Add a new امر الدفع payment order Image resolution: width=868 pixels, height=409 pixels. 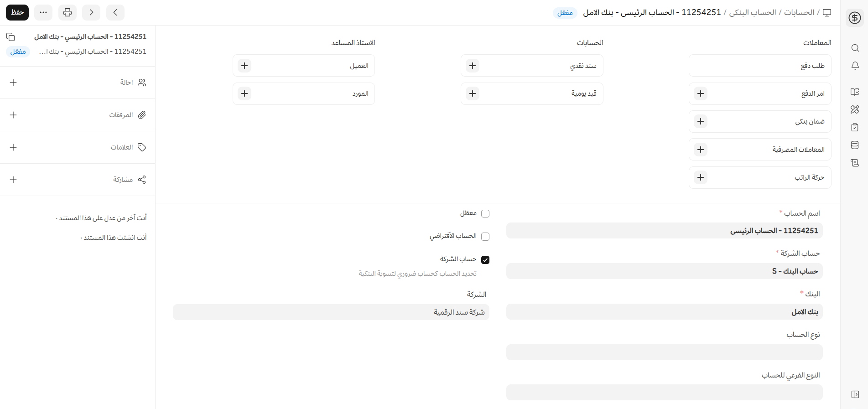tap(701, 93)
